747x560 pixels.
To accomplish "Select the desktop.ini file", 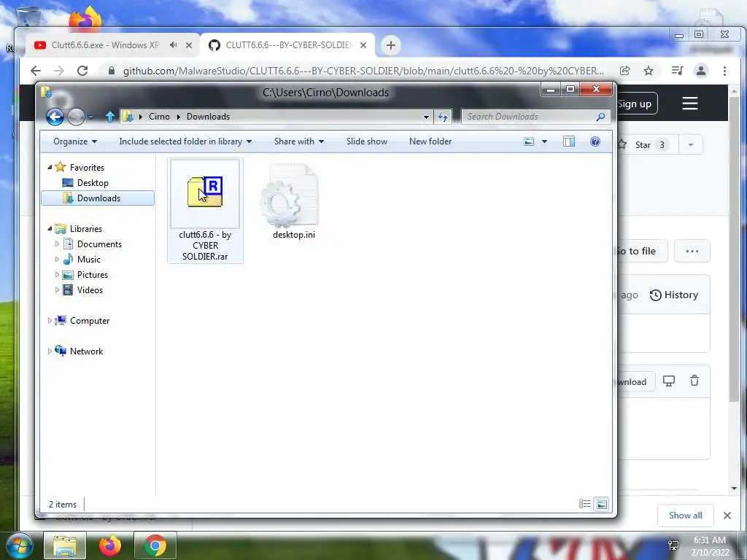I will point(293,201).
